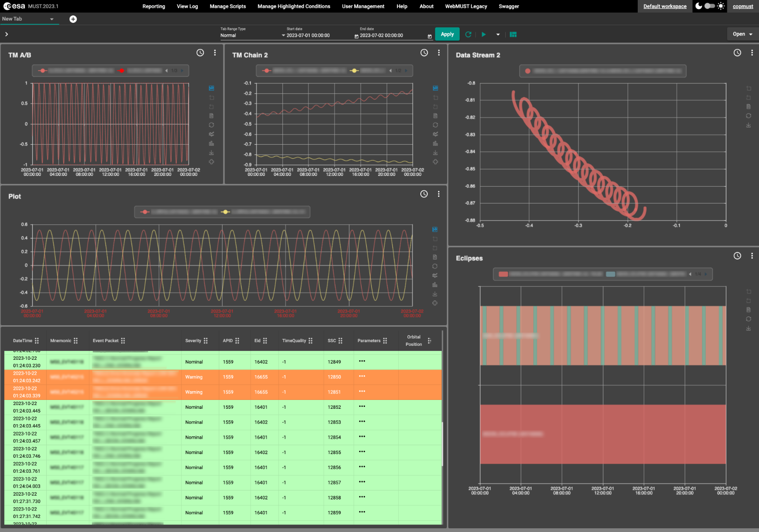This screenshot has height=532, width=759.
Task: Expand the dropdown arrow beside the play button
Action: click(x=498, y=34)
